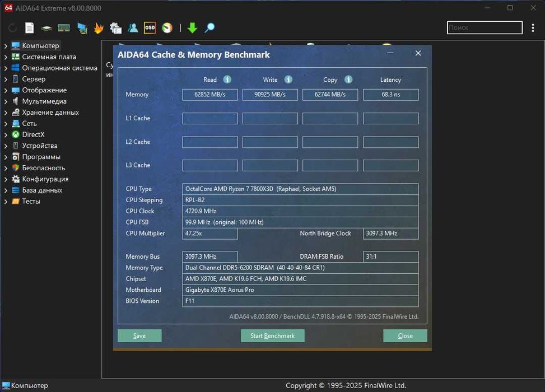Click the Тесты benchmark icon in tree

[x=15, y=201]
